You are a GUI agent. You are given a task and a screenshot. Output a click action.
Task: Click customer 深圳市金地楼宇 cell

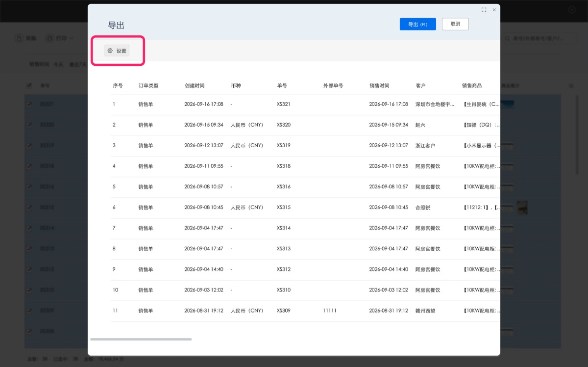435,105
